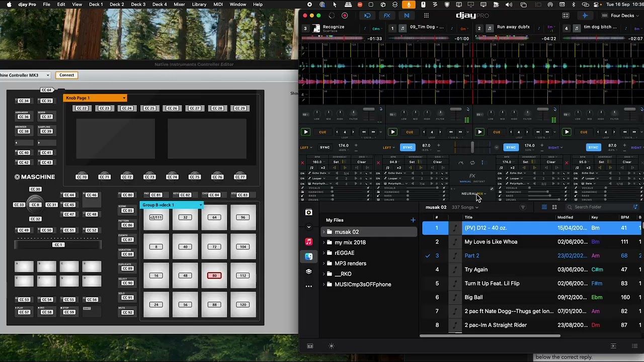Click the Connect button
Screen dimensions: 644x362
[x=66, y=75]
